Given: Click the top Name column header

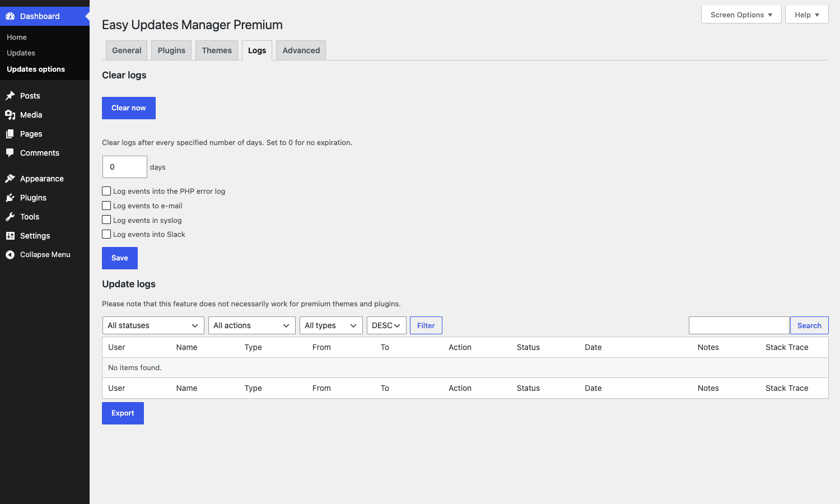Looking at the screenshot, I should [x=186, y=347].
